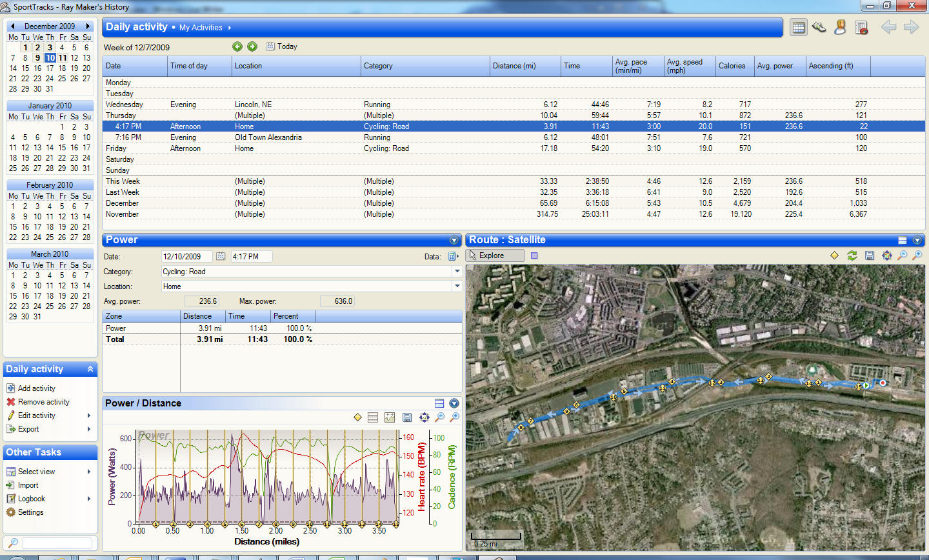Click the save icon in Route toolbar
This screenshot has height=560, width=929.
870,255
